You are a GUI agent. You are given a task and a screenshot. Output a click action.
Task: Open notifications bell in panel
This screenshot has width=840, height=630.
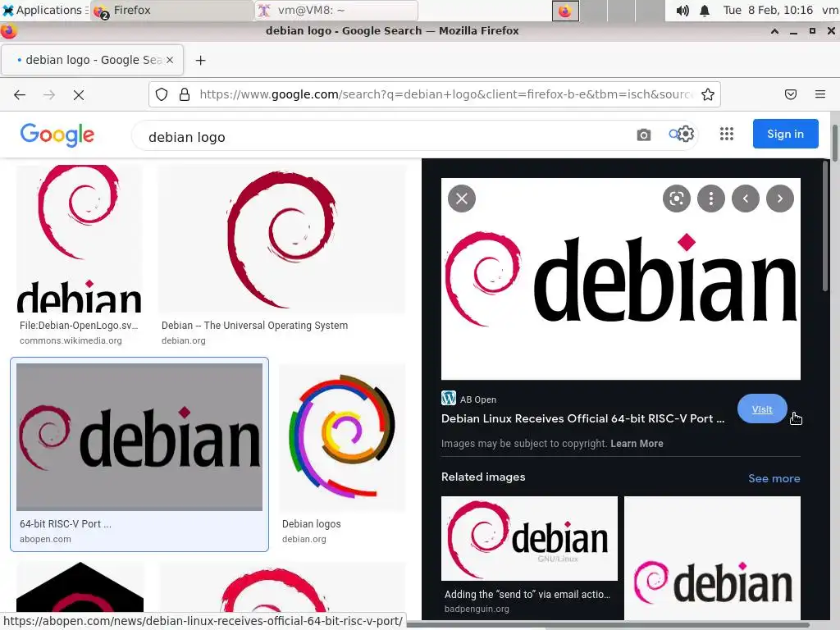[x=705, y=10]
